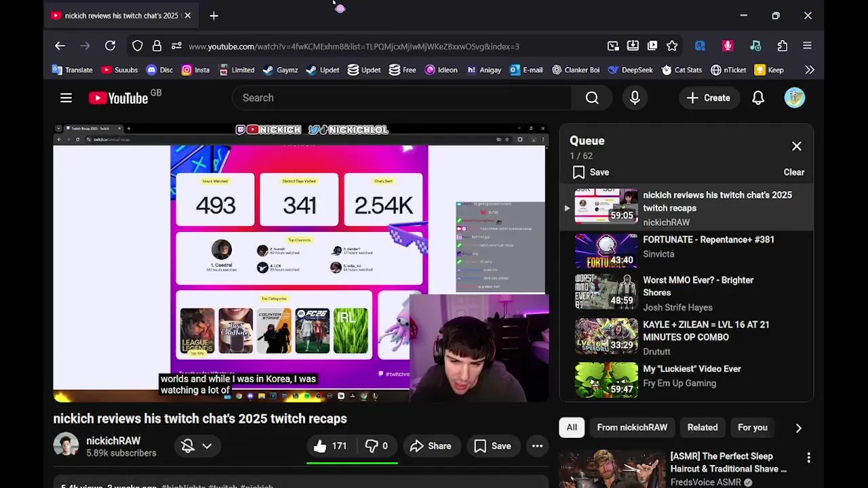Like the video with thumbs up
Viewport: 868px width, 488px height.
coord(330,446)
